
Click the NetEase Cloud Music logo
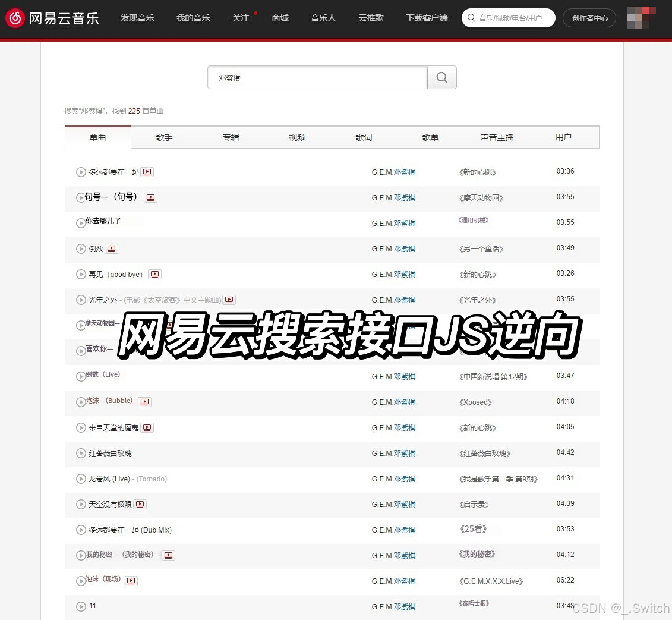52,18
